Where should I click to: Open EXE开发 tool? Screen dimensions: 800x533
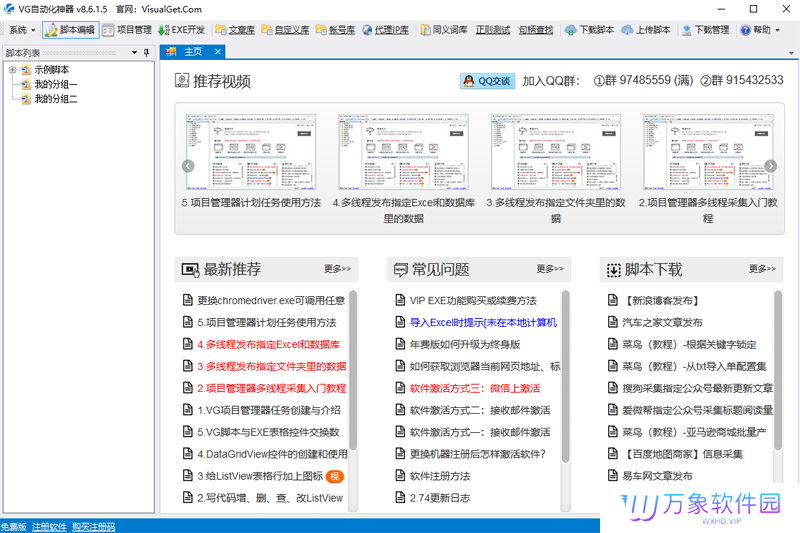click(182, 30)
